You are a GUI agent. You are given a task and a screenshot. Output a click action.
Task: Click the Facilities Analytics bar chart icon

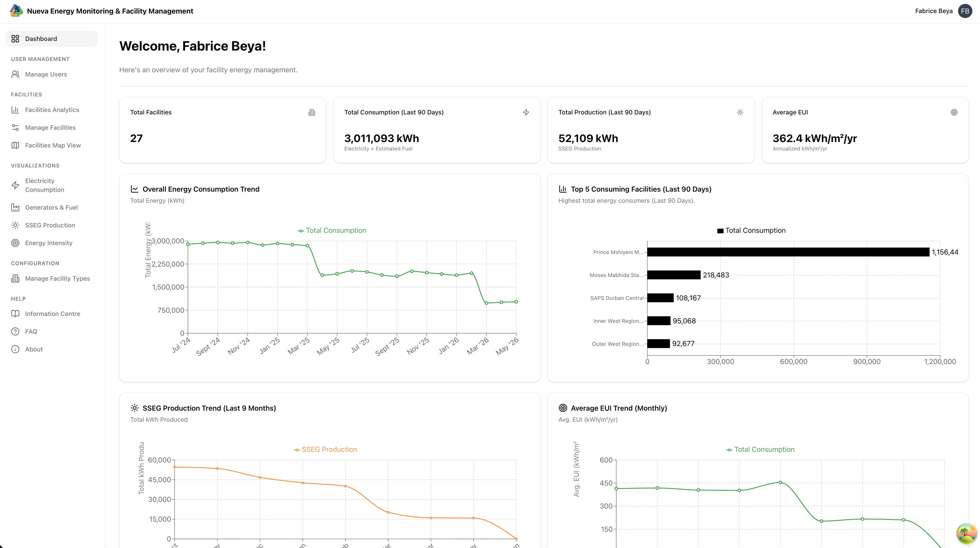tap(15, 110)
